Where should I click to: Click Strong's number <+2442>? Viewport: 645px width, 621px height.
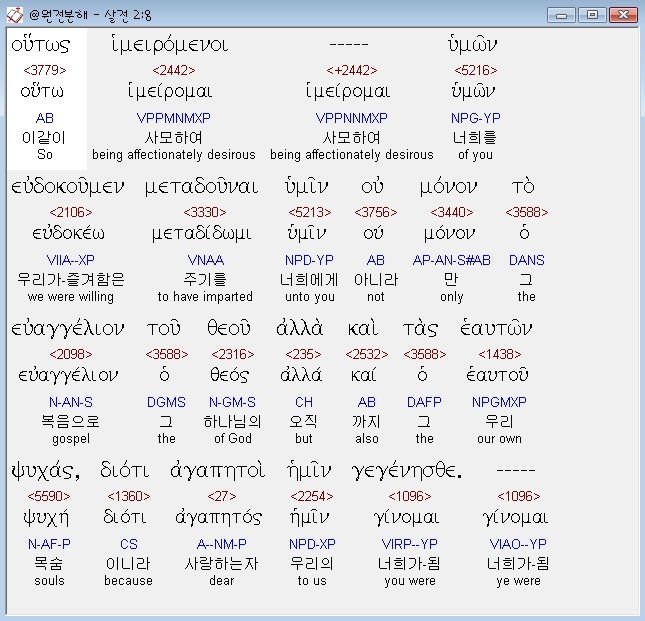[x=352, y=70]
